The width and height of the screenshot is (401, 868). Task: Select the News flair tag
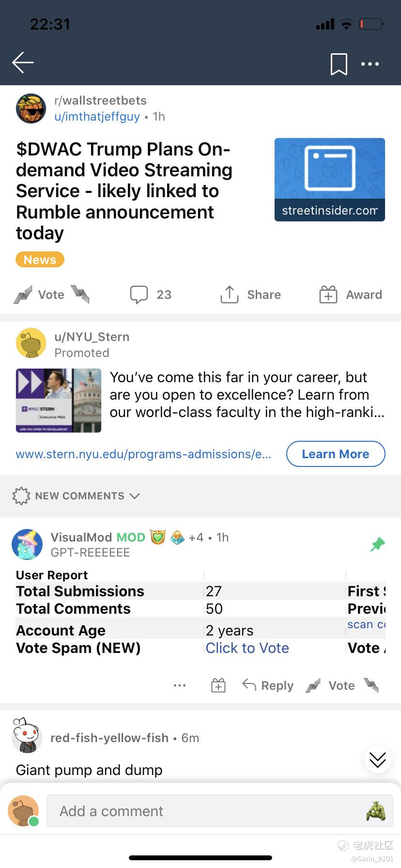[x=40, y=260]
